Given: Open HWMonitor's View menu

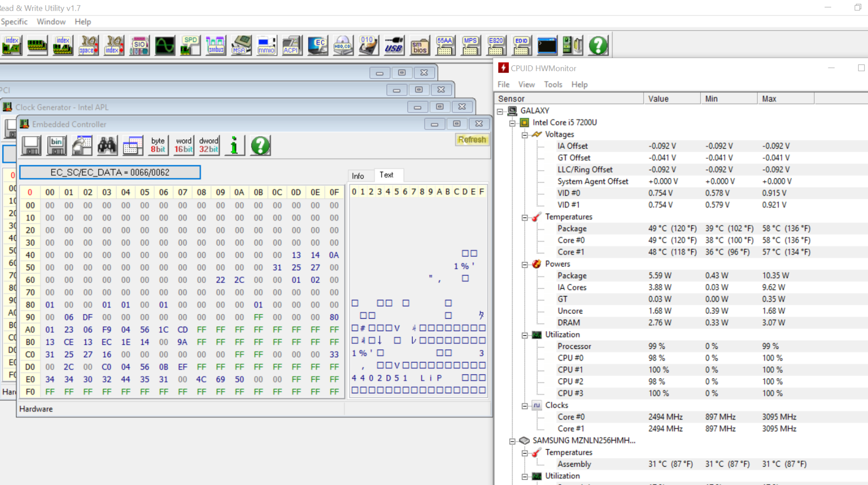Looking at the screenshot, I should (526, 84).
